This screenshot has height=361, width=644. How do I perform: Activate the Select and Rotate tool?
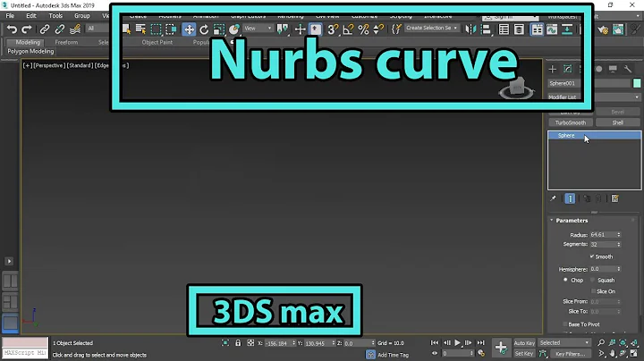pyautogui.click(x=204, y=29)
